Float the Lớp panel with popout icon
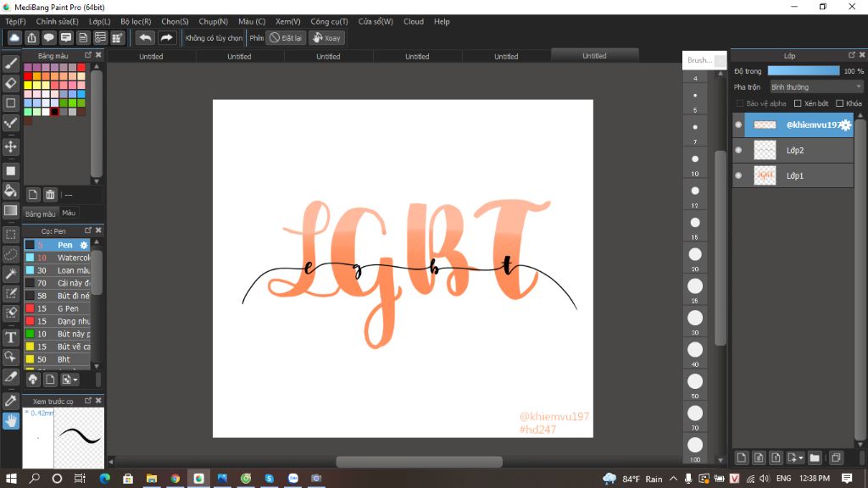 coord(851,55)
